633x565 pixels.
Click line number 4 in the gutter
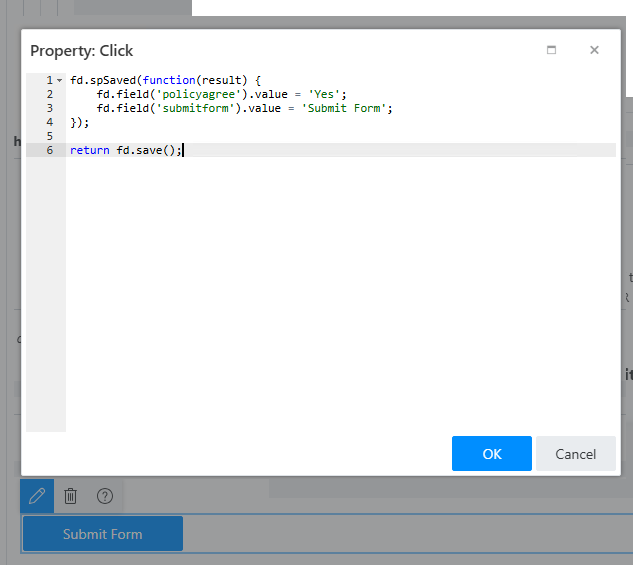48,122
